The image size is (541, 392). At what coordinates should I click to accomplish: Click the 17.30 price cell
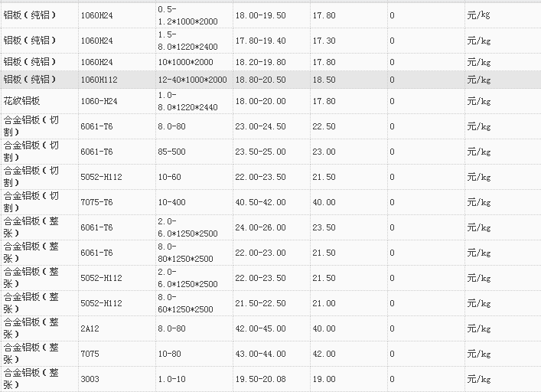[x=324, y=40]
